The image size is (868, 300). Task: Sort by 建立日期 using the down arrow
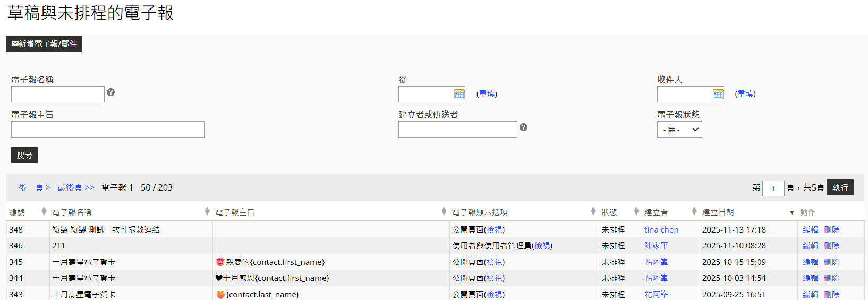(792, 212)
